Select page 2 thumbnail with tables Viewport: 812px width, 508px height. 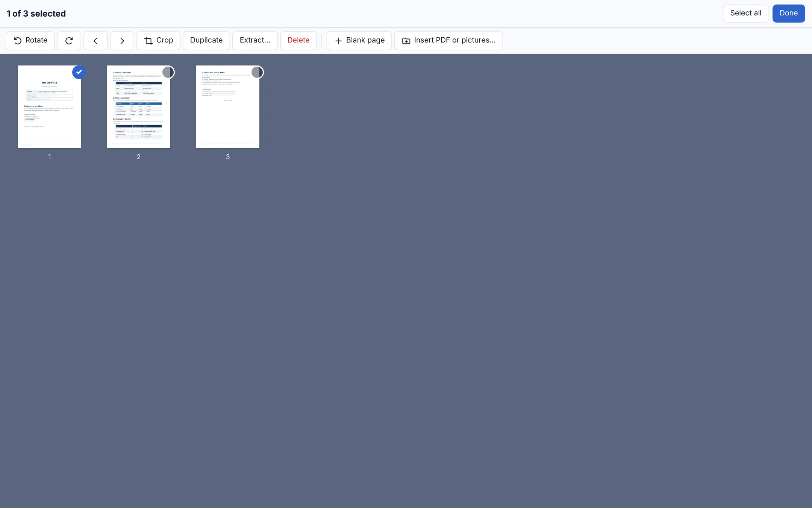tap(139, 107)
